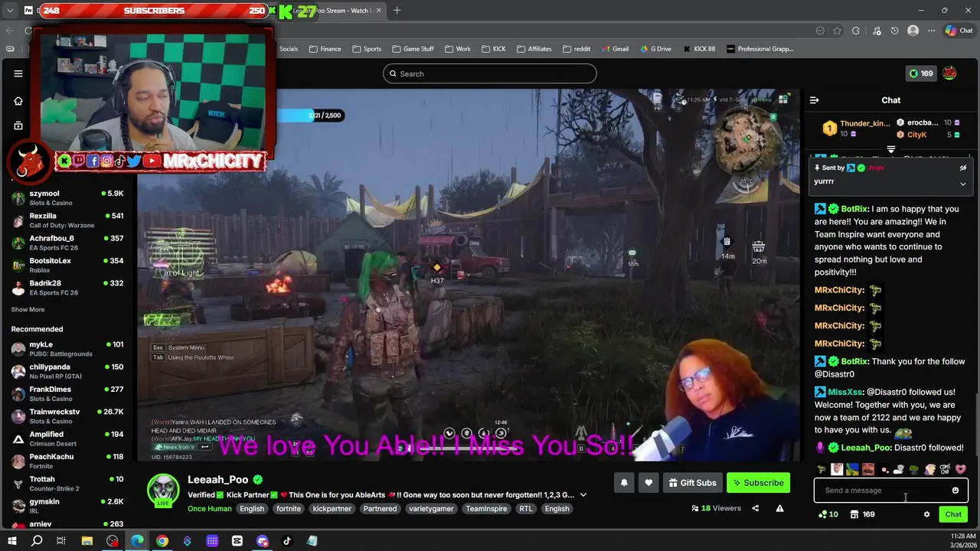
Task: Open the Game Stuff bookmark folder
Action: pos(413,49)
